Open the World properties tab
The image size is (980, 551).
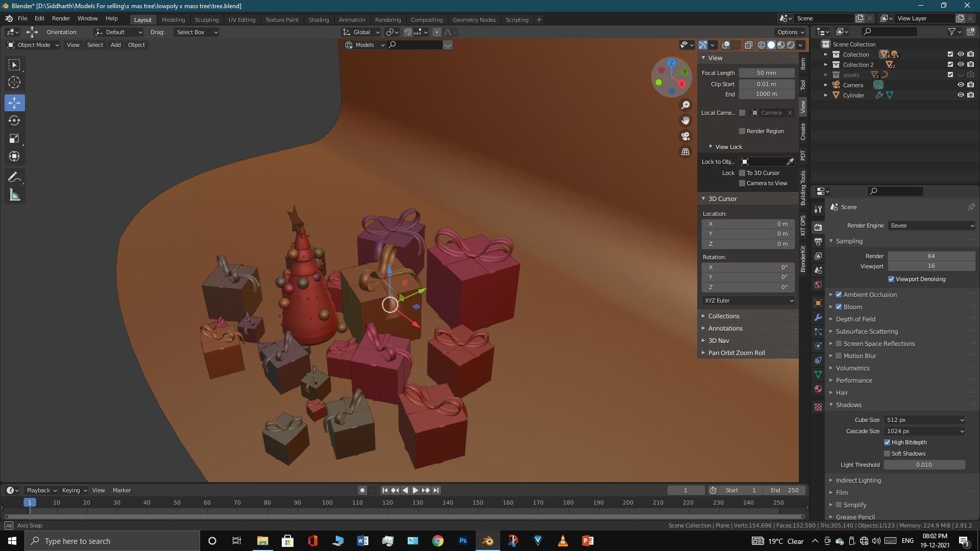pos(818,285)
